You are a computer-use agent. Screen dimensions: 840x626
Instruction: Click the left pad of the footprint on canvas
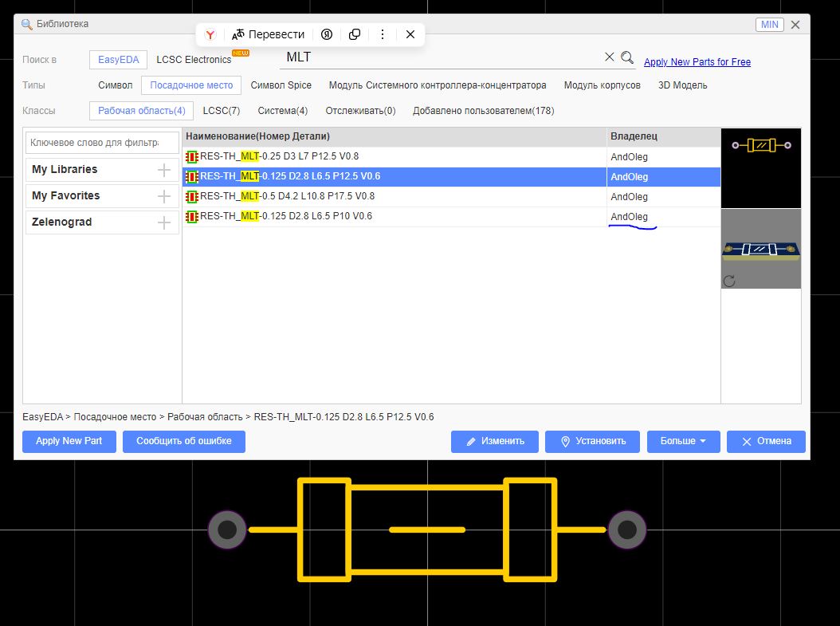tap(227, 530)
